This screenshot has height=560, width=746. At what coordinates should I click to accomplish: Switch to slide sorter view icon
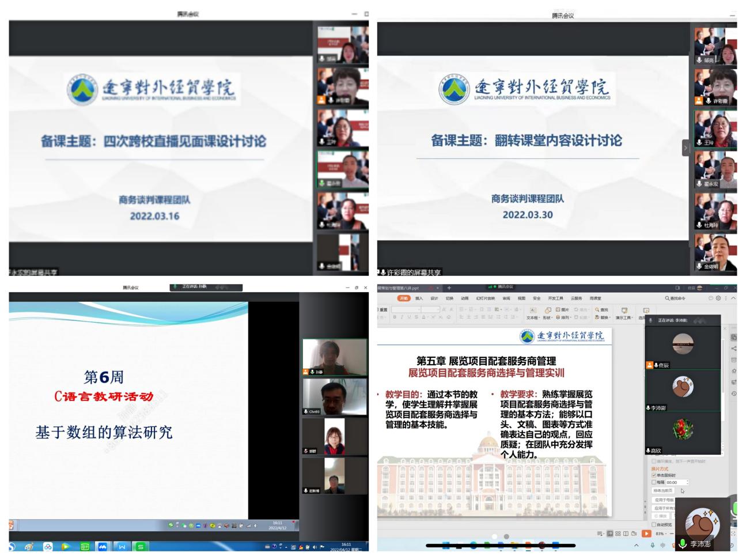(618, 533)
